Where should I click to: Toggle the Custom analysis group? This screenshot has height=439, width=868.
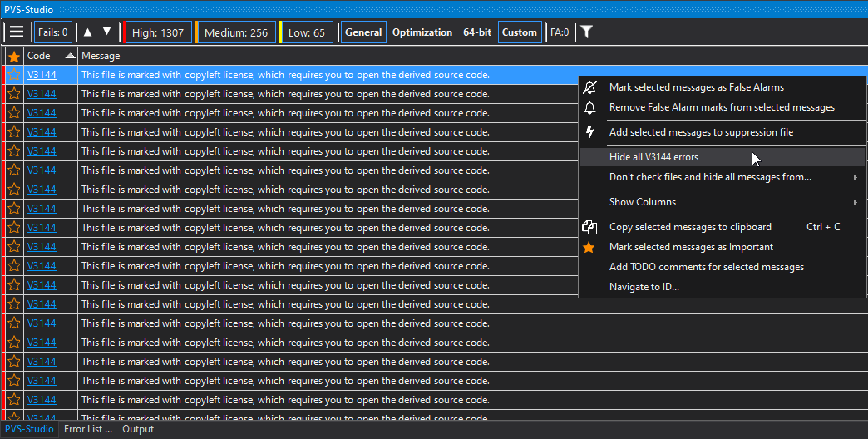click(520, 32)
